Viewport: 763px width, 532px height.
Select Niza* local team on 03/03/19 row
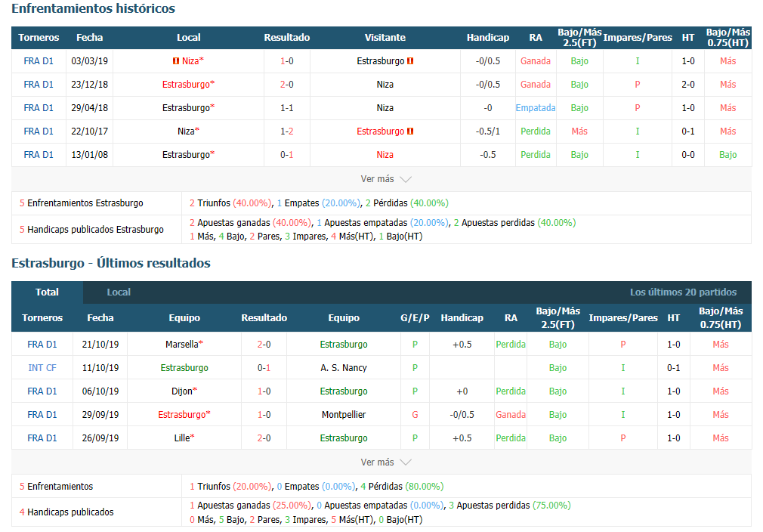click(193, 61)
